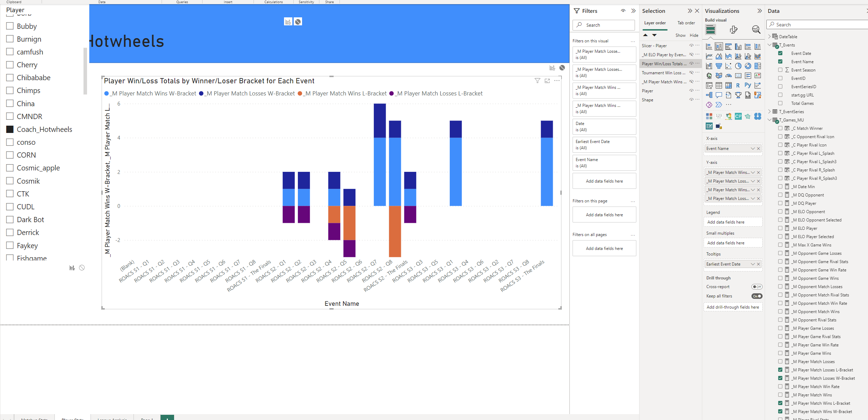Pick the treemap visual icon
The height and width of the screenshot is (420, 868).
[x=758, y=66]
